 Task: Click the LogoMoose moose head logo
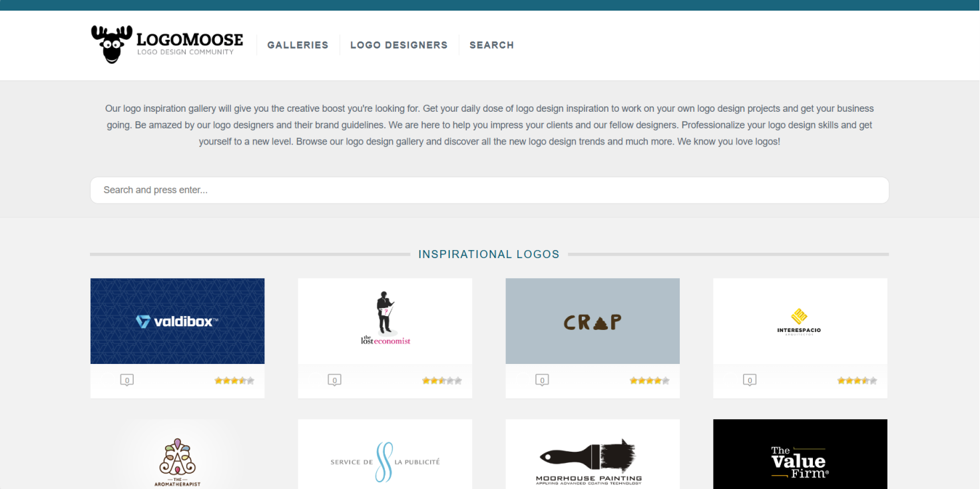pyautogui.click(x=111, y=45)
